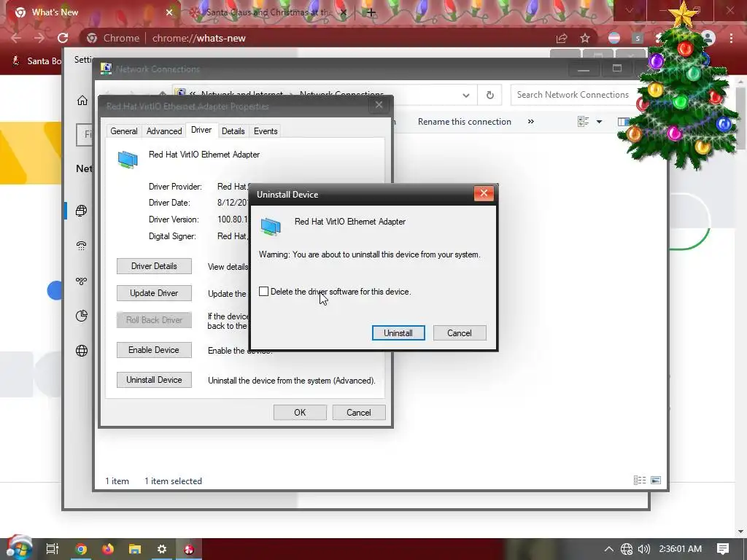Viewport: 747px width, 560px height.
Task: Open the change your view icon
Action: (x=583, y=122)
